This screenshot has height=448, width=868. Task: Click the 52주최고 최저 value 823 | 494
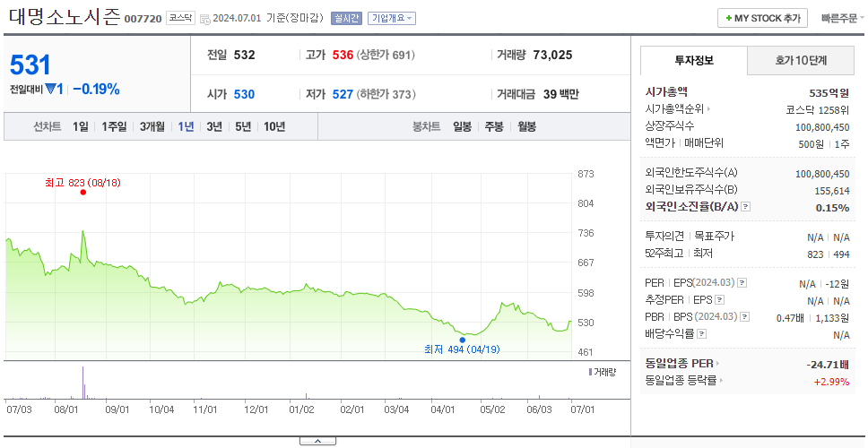tap(828, 254)
